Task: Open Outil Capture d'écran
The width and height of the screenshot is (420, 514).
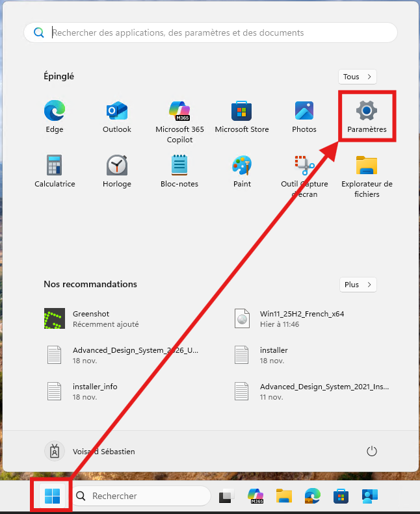Action: pyautogui.click(x=304, y=174)
